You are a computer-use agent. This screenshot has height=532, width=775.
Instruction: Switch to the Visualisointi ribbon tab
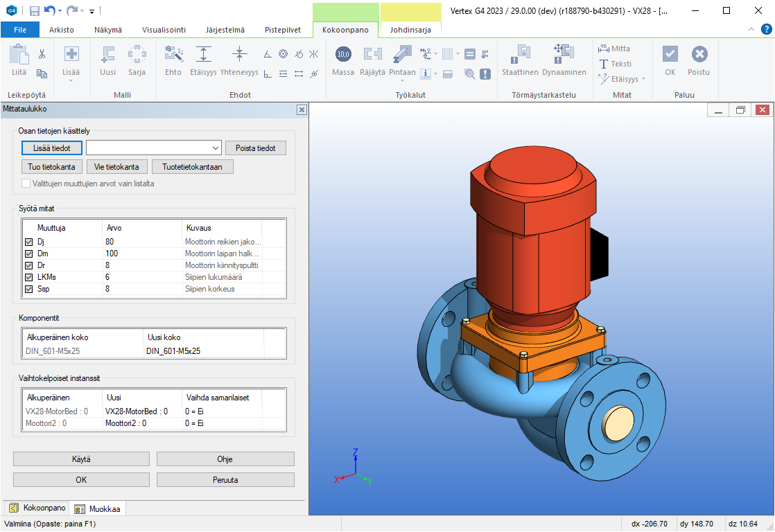(x=164, y=30)
